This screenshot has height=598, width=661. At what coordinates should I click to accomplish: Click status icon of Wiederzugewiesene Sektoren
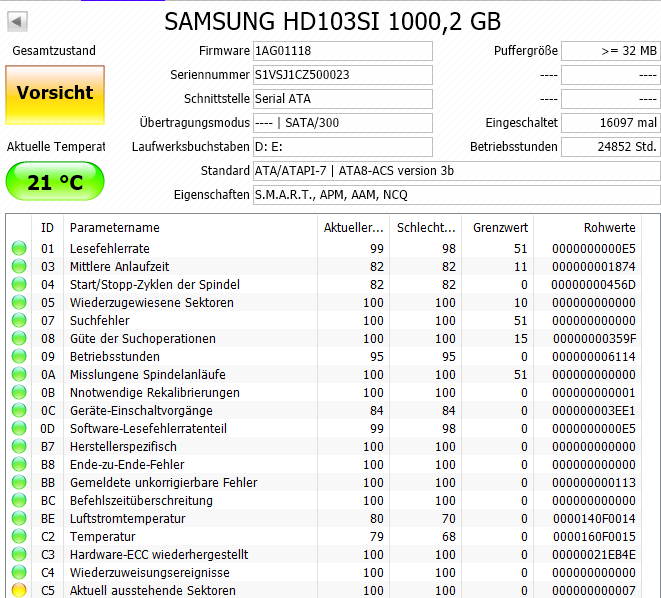point(19,302)
